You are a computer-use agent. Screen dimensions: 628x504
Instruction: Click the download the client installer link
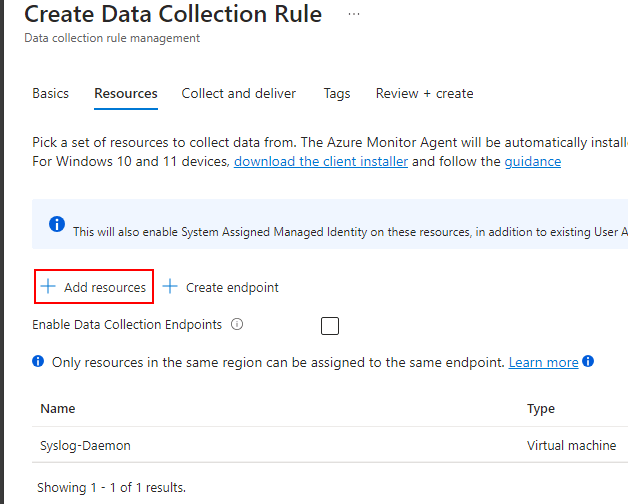point(321,161)
